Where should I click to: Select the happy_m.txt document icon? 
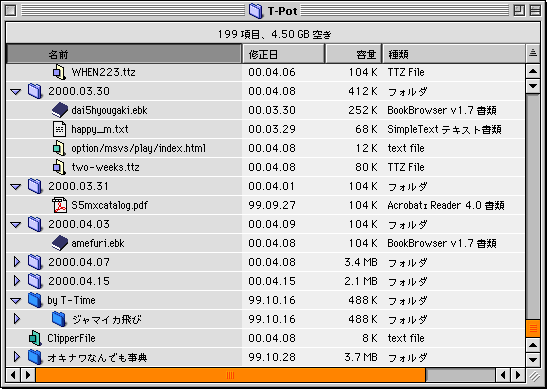point(59,129)
